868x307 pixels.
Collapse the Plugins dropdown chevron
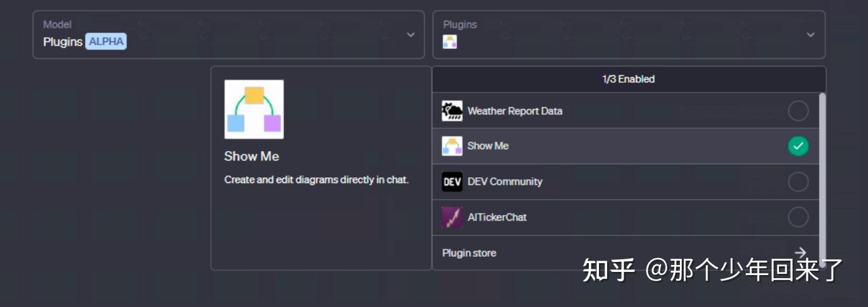[x=810, y=34]
